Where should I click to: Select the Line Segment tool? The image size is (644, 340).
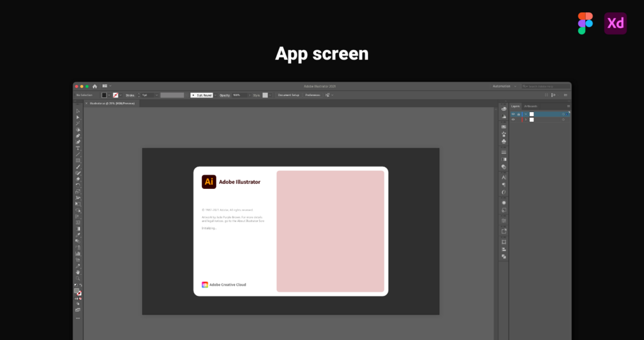78,154
